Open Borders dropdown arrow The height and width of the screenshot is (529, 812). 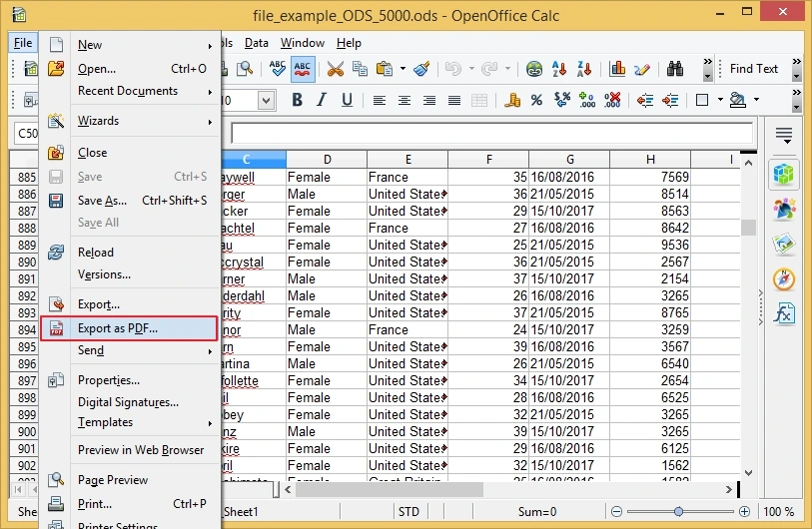click(720, 100)
